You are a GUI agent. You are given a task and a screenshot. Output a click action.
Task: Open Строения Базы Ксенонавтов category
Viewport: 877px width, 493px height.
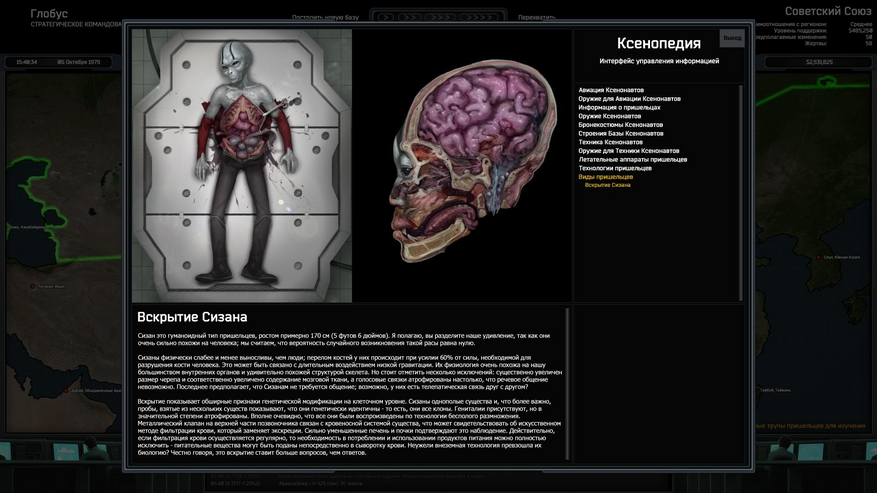coord(621,133)
